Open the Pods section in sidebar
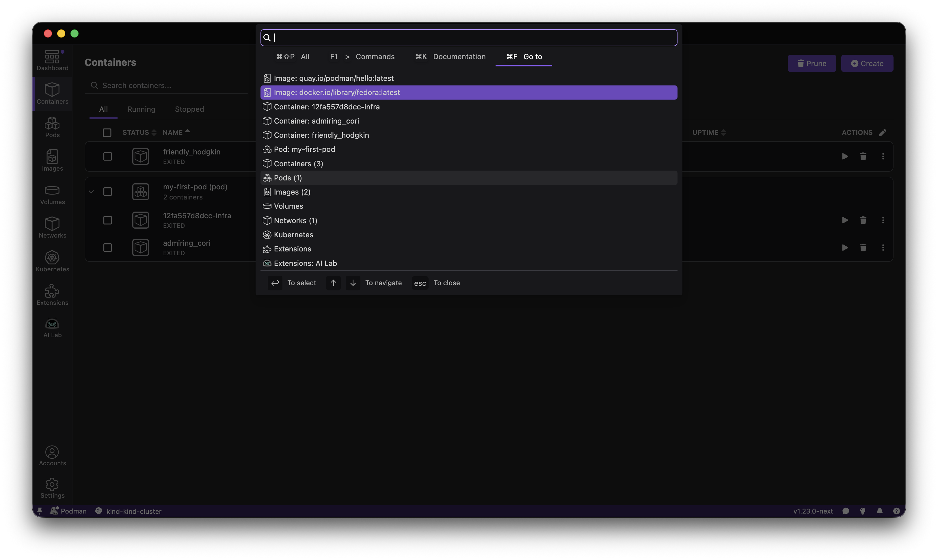938x560 pixels. [x=52, y=127]
